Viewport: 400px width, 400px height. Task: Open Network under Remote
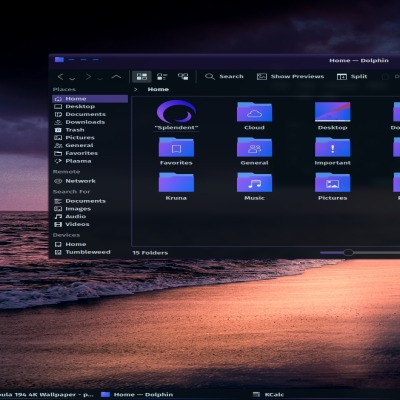point(90,181)
